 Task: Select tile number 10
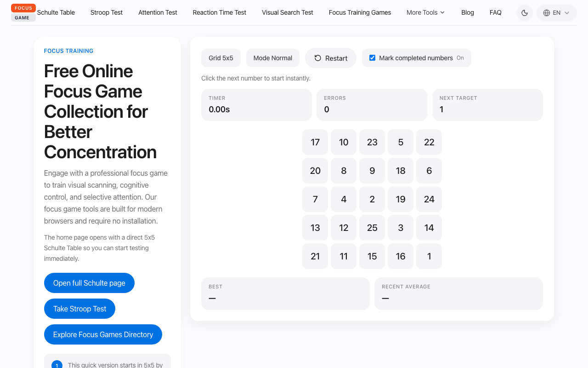click(x=344, y=142)
